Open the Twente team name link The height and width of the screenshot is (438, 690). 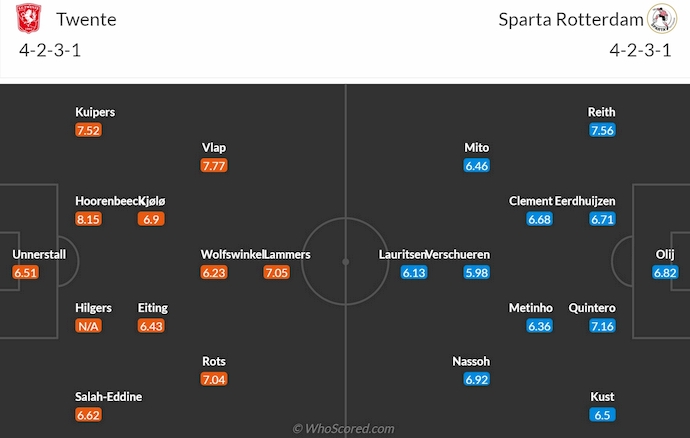pos(86,20)
